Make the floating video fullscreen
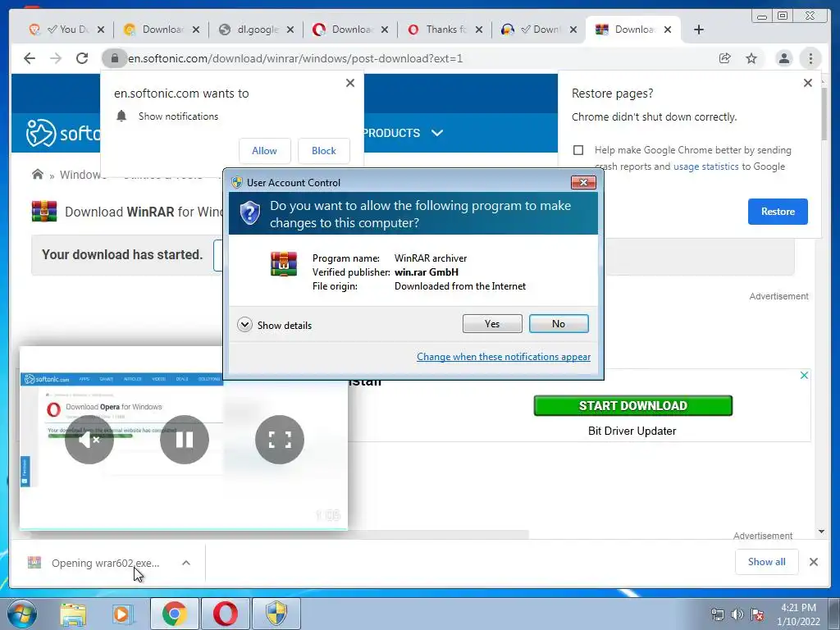Image resolution: width=840 pixels, height=630 pixels. 280,440
